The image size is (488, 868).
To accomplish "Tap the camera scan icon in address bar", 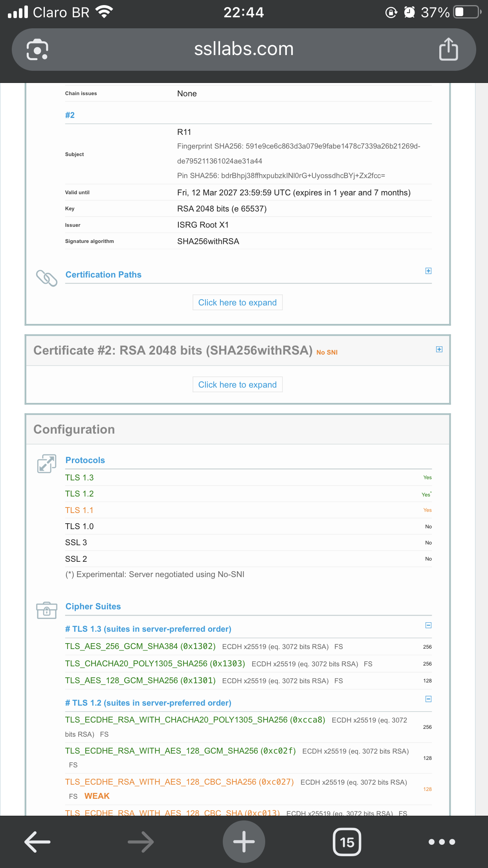I will point(37,50).
